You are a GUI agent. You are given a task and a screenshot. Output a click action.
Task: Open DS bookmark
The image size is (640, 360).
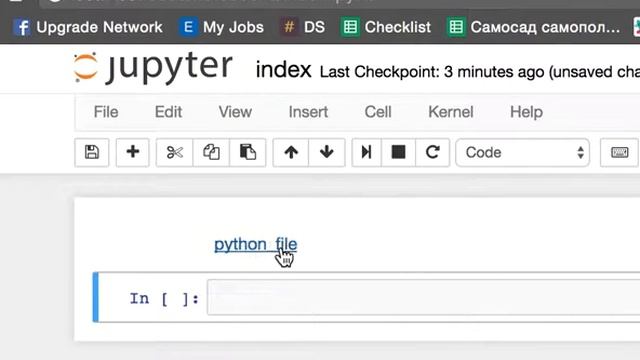[303, 27]
